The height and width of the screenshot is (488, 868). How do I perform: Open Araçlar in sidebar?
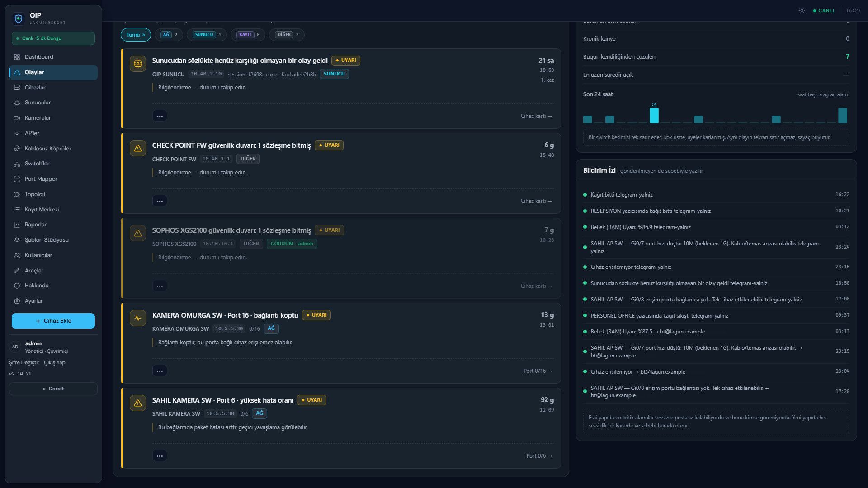coord(53,271)
